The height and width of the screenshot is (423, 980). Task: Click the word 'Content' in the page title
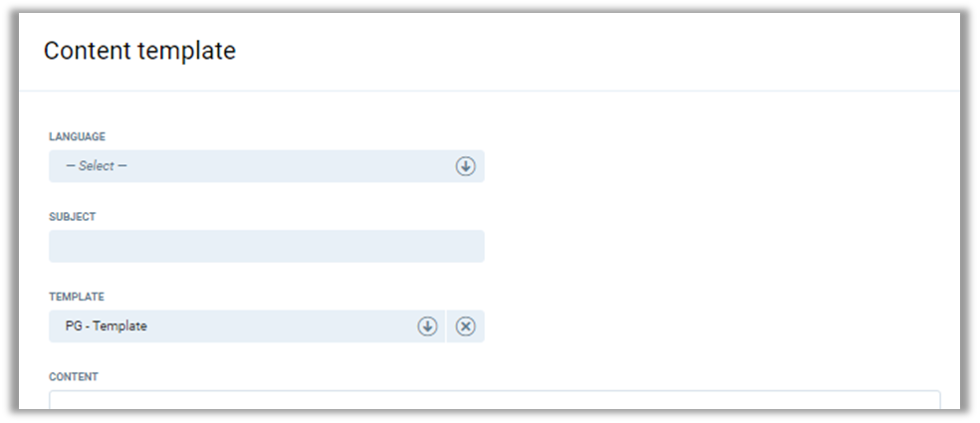pos(87,51)
